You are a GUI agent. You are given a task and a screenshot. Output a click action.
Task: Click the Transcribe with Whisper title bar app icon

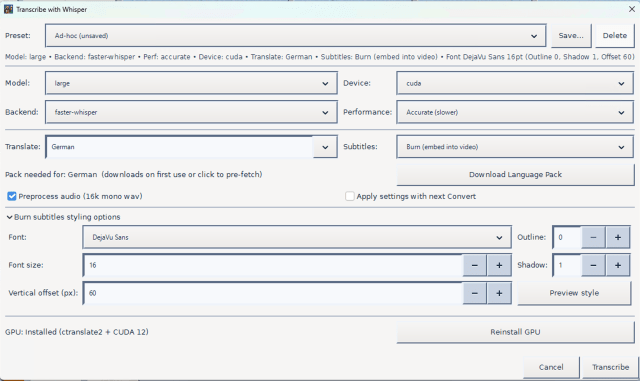pyautogui.click(x=8, y=9)
